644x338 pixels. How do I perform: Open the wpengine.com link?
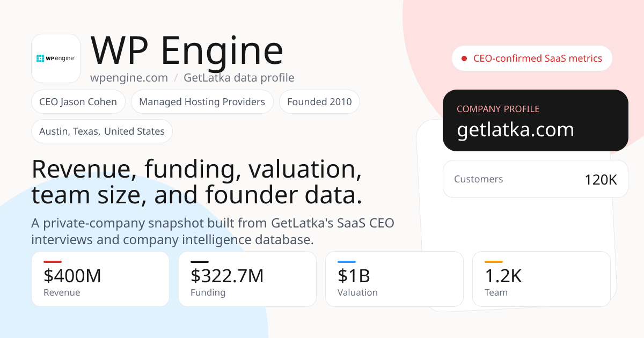(x=129, y=78)
